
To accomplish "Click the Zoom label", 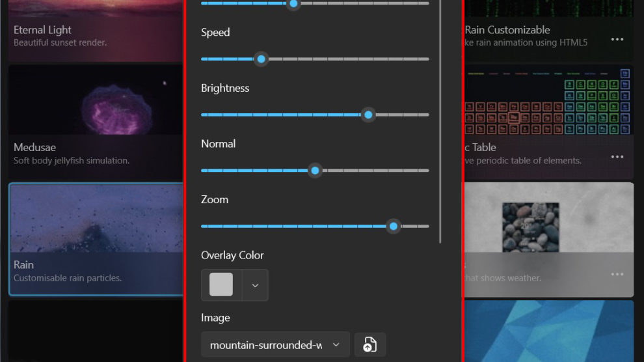I will [215, 200].
